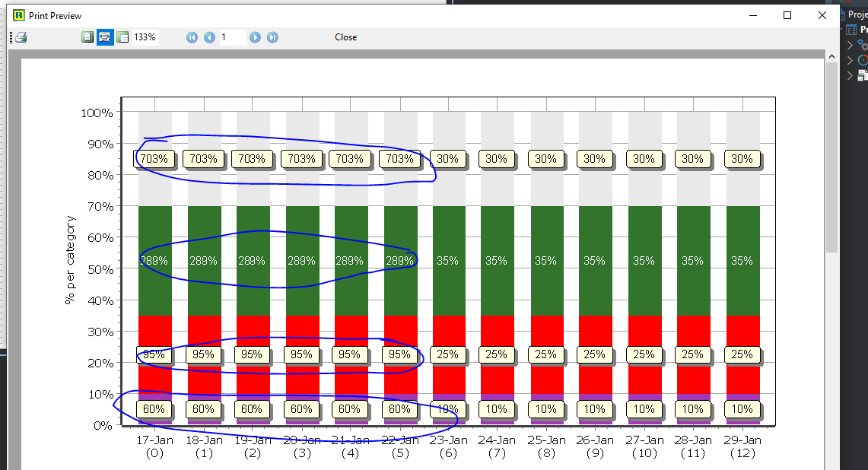
Task: Maximize the Print Preview window
Action: point(787,15)
